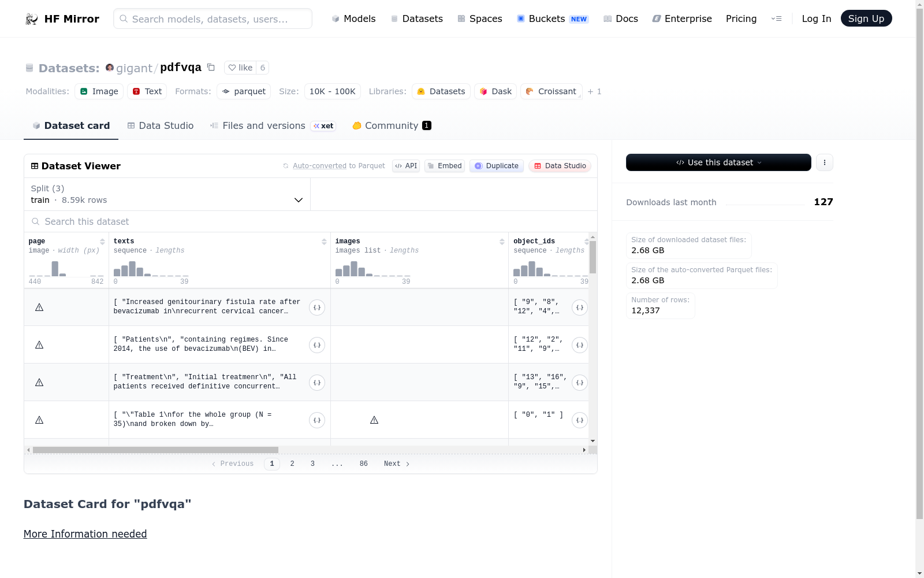Expand the texts cell for "Table 1" row
Image resolution: width=924 pixels, height=578 pixels.
pos(317,420)
